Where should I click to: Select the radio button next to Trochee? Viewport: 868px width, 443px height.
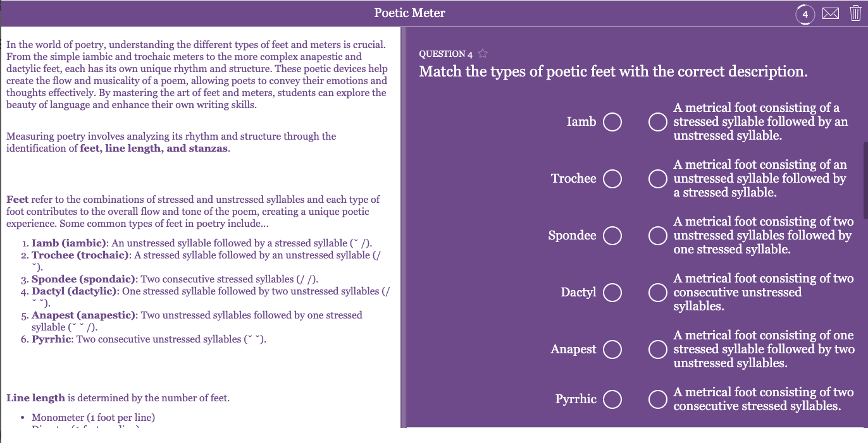click(x=612, y=178)
